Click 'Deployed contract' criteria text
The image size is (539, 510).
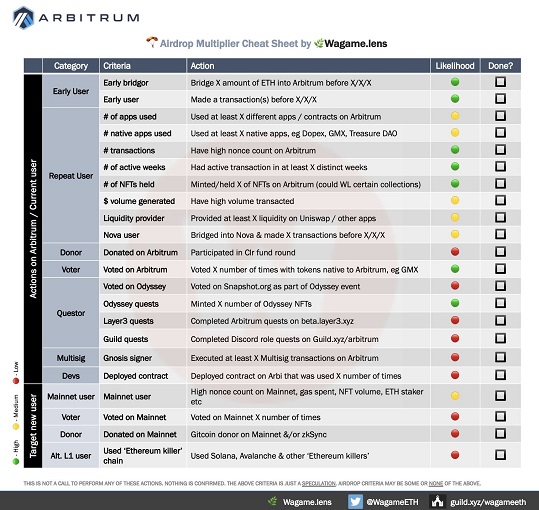(135, 376)
